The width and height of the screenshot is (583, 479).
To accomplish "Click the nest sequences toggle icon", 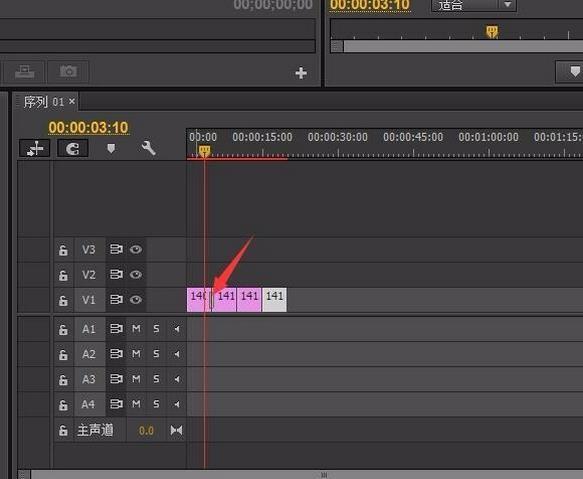I will (x=34, y=149).
